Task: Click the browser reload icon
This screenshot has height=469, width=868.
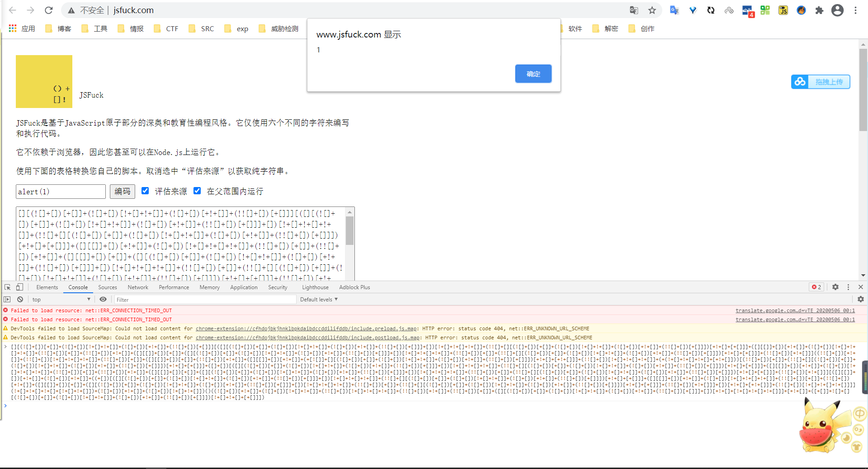Action: pyautogui.click(x=49, y=10)
